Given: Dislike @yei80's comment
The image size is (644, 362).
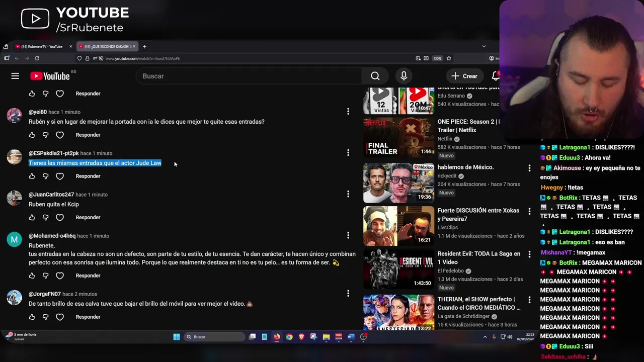Looking at the screenshot, I should pyautogui.click(x=45, y=135).
